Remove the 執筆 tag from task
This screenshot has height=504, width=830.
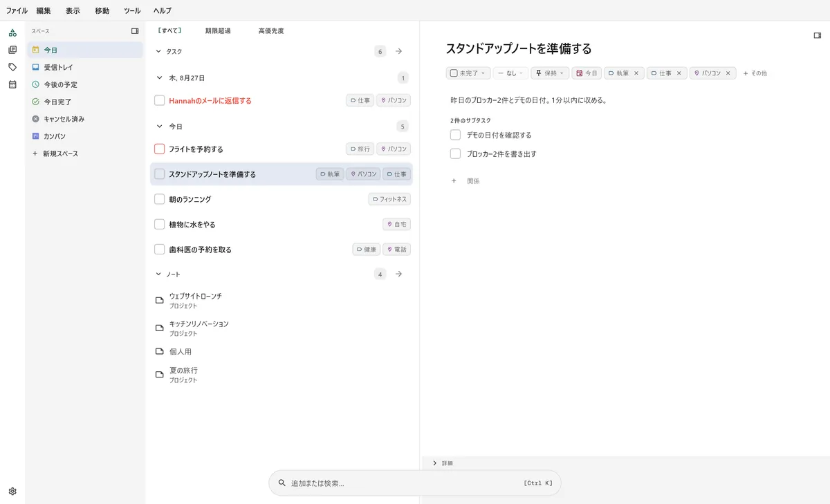[636, 73]
